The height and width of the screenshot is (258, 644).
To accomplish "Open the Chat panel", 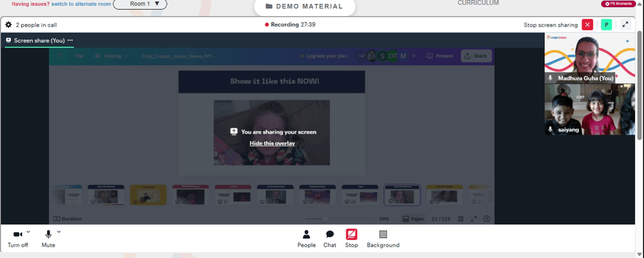I will click(330, 239).
